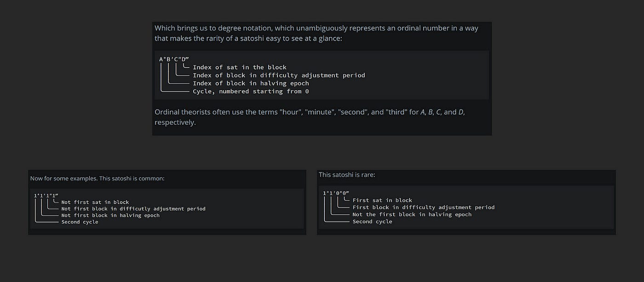
Task: Click the "1°1′1″1‴" common satoshi notation
Action: [46, 196]
